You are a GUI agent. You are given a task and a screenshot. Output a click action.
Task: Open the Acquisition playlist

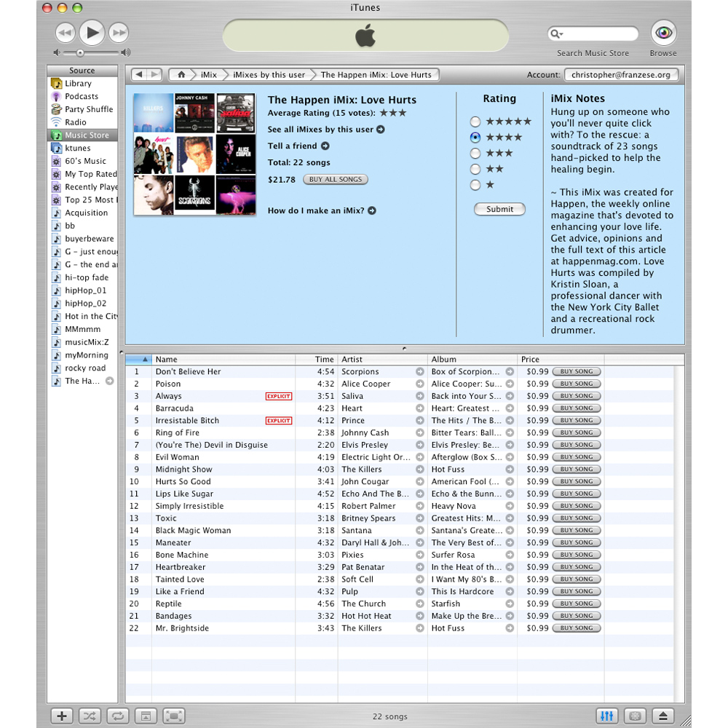[83, 213]
